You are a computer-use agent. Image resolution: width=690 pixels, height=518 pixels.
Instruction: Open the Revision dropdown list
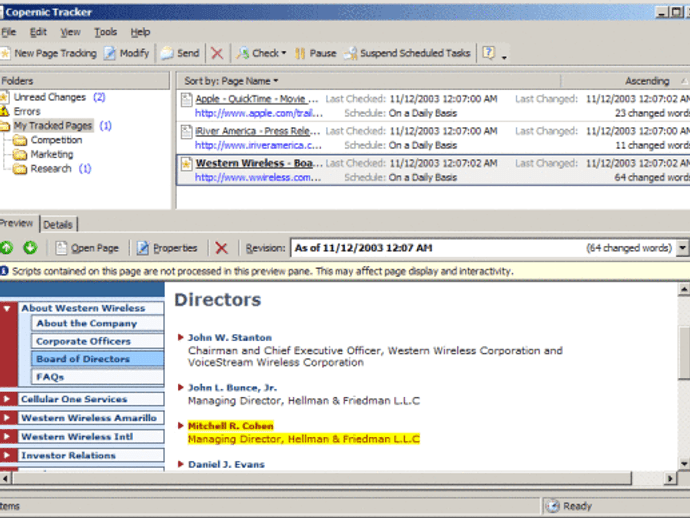682,248
